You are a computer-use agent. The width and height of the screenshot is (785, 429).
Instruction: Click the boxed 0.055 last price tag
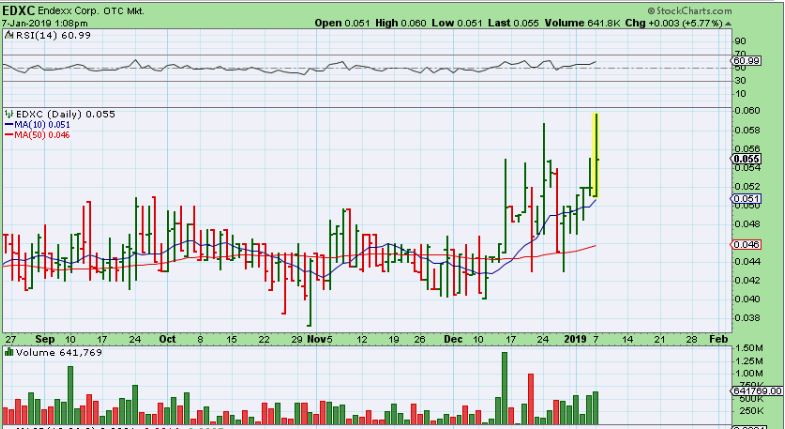746,159
